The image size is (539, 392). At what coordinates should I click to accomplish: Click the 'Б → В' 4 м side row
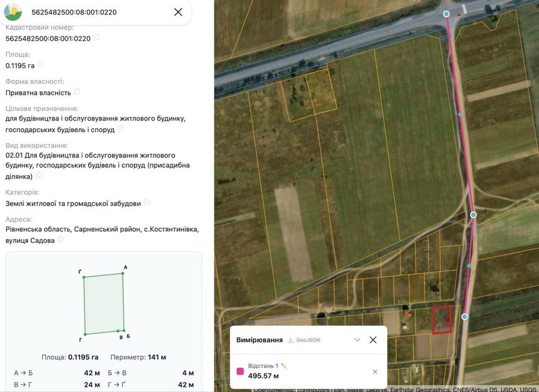(x=151, y=373)
